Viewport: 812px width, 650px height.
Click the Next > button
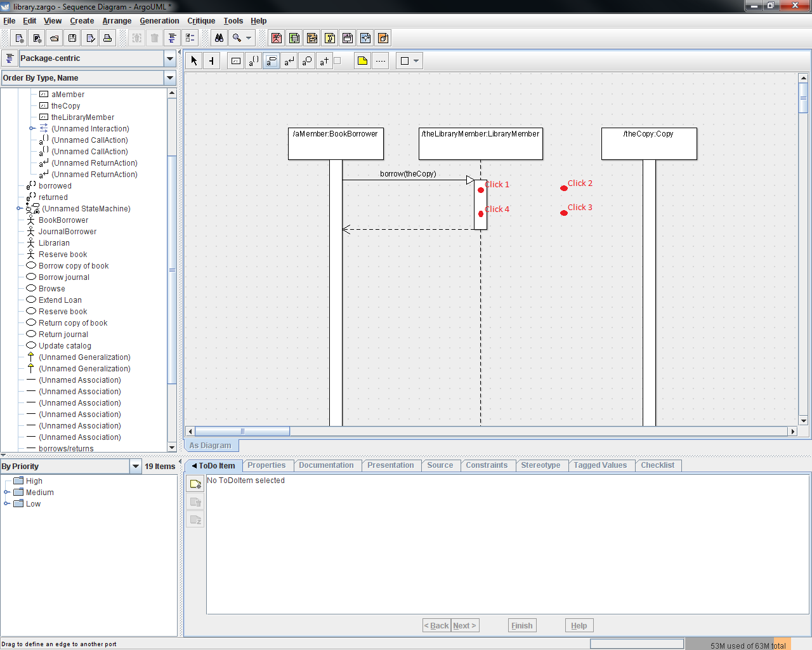coord(464,626)
